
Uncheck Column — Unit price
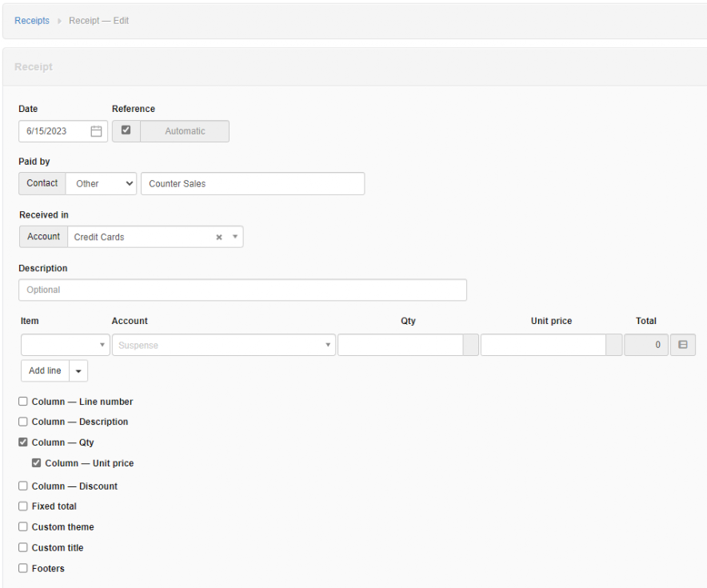pyautogui.click(x=37, y=462)
